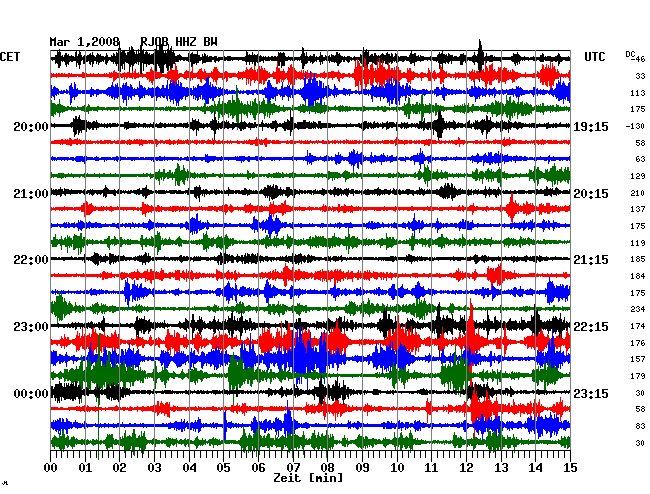Viewport: 650px width, 494px height.
Task: Click the date label "Mar 1,2008"
Action: (x=85, y=42)
